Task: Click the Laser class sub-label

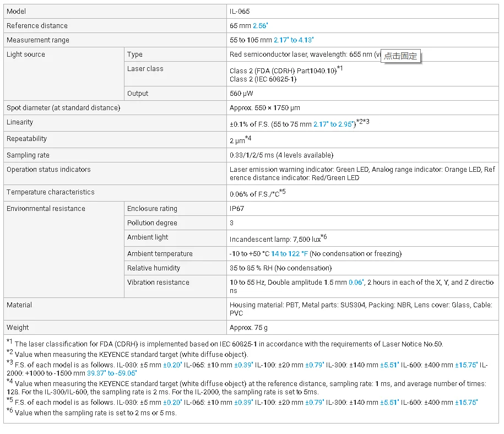Action: [x=145, y=69]
